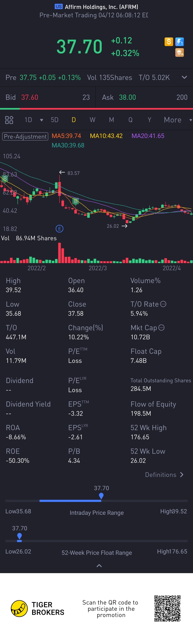Open the chart layout grid icon
This screenshot has width=193, height=644.
(9, 120)
